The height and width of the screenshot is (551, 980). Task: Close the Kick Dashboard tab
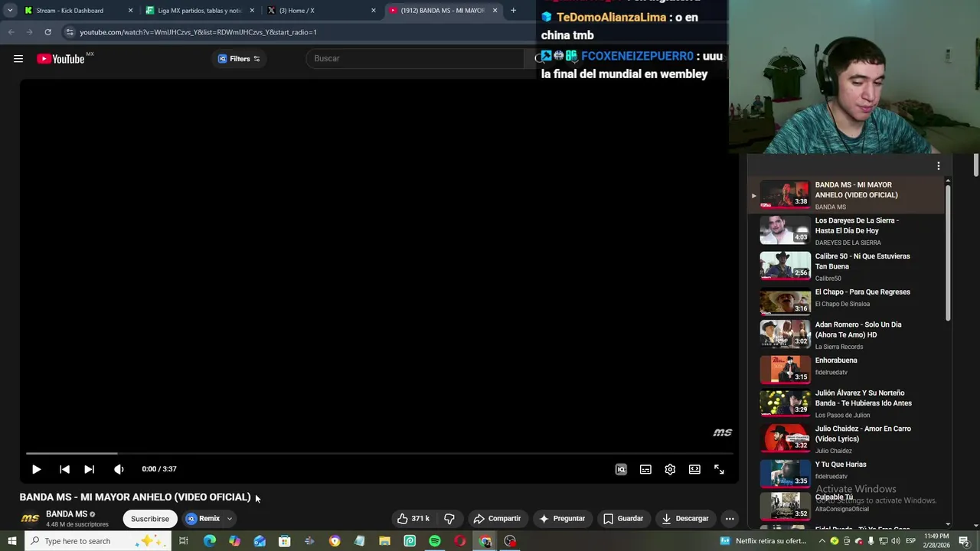[130, 11]
